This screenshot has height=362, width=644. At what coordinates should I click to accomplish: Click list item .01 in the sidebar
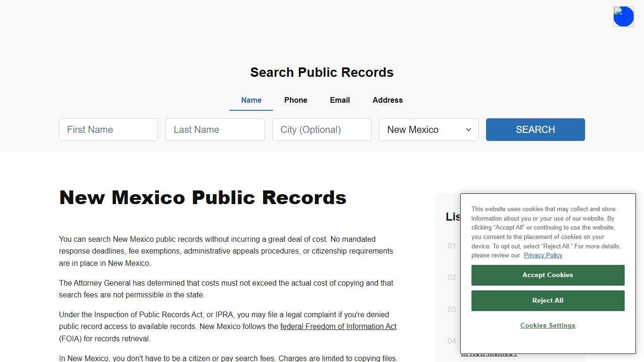[x=451, y=246]
